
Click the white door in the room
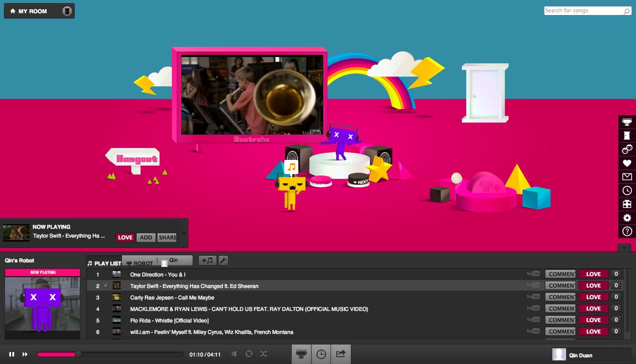[485, 93]
